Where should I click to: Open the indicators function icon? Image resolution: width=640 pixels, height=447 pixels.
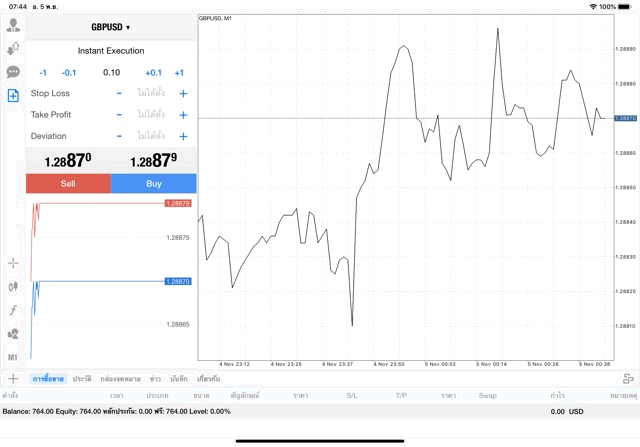pos(13,310)
